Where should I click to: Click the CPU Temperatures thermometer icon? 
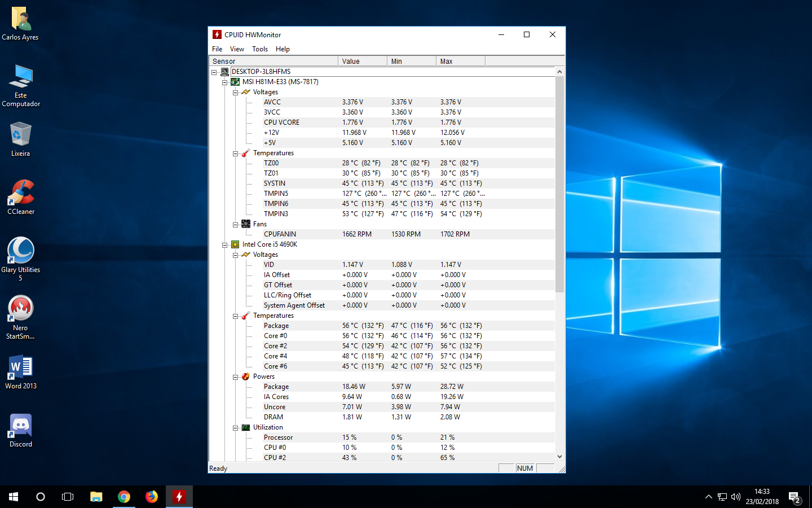(246, 316)
